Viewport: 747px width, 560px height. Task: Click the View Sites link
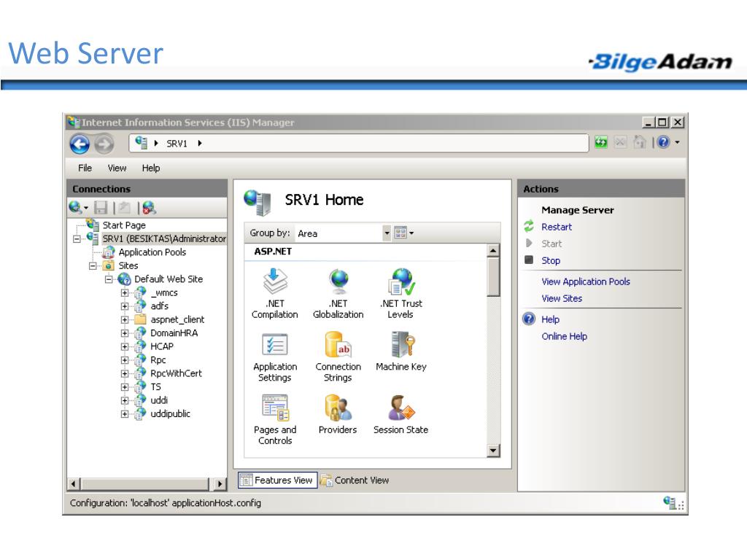click(x=562, y=298)
